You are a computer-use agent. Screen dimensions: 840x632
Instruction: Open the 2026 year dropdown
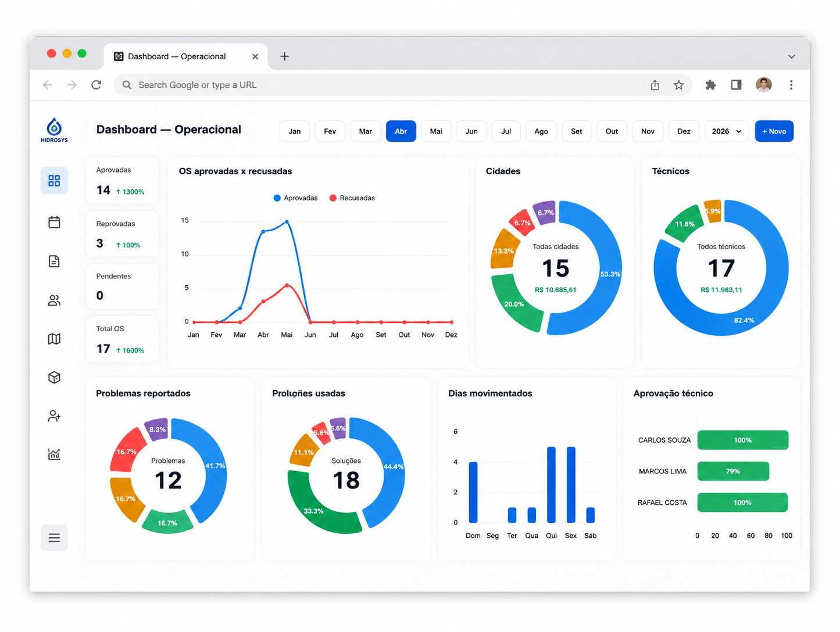pos(727,131)
